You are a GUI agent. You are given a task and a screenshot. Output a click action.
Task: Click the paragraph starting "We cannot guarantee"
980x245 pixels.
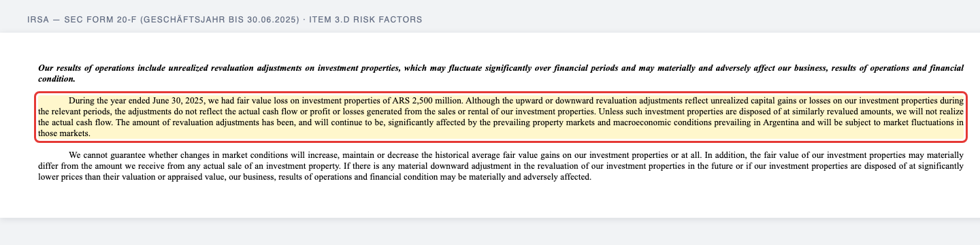(501, 166)
